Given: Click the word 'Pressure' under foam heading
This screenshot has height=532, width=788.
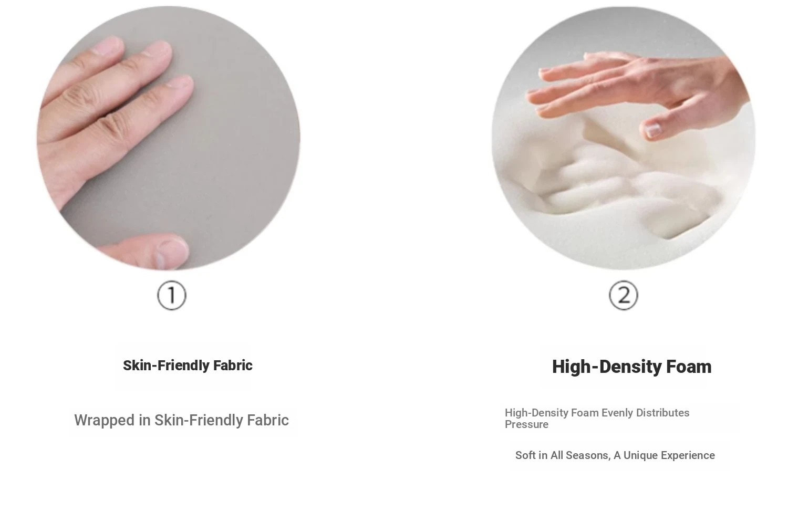Looking at the screenshot, I should tap(526, 424).
